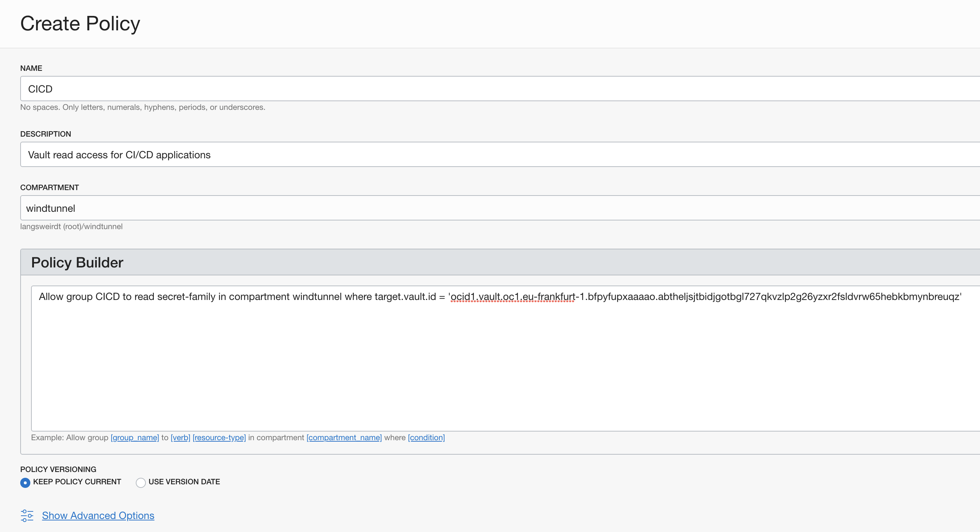
Task: Click the Description field about Vault read access
Action: click(x=500, y=155)
